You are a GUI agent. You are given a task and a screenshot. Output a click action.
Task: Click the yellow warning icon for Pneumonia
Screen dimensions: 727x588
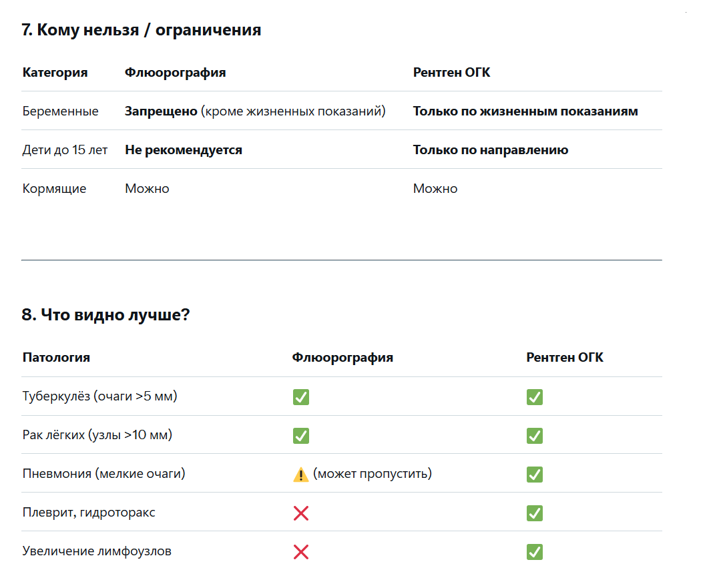coord(300,475)
